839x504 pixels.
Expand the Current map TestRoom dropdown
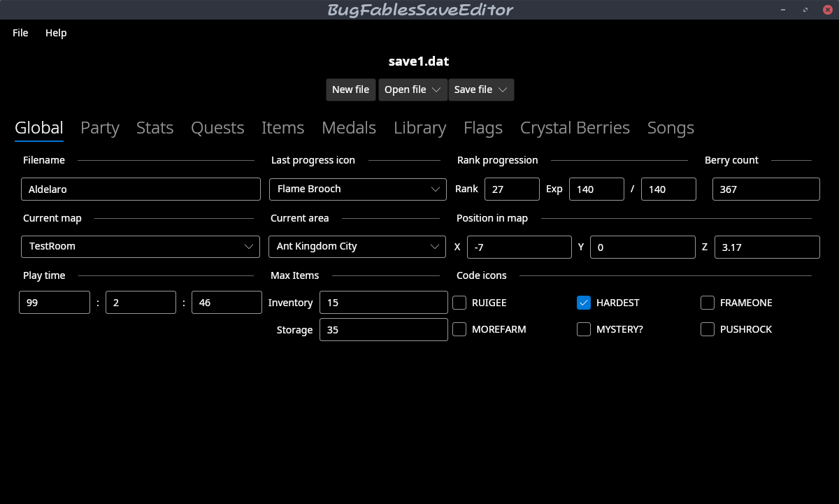(141, 247)
